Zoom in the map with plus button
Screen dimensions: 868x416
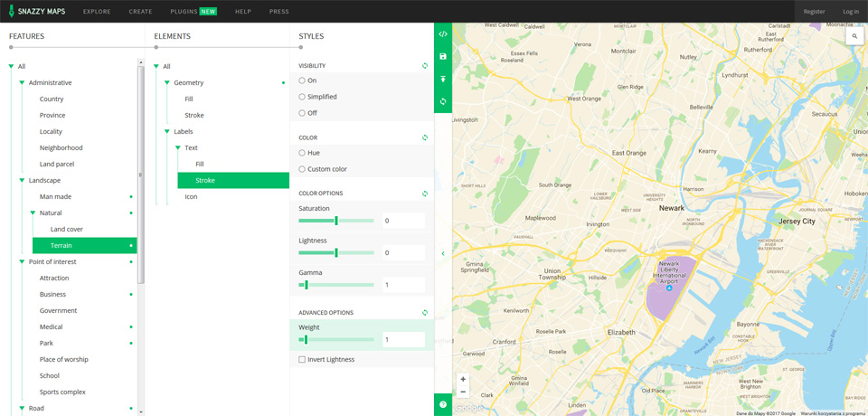pos(463,380)
